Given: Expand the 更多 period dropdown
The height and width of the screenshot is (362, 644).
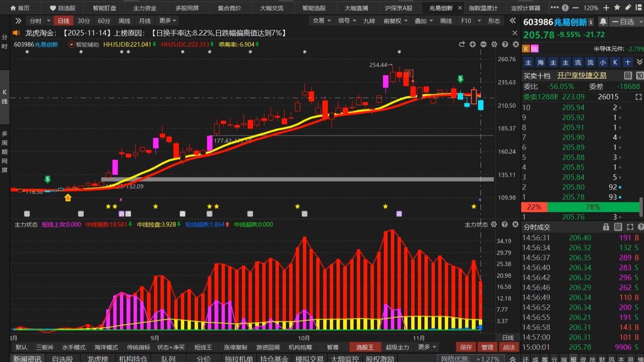Looking at the screenshot, I should coord(168,21).
